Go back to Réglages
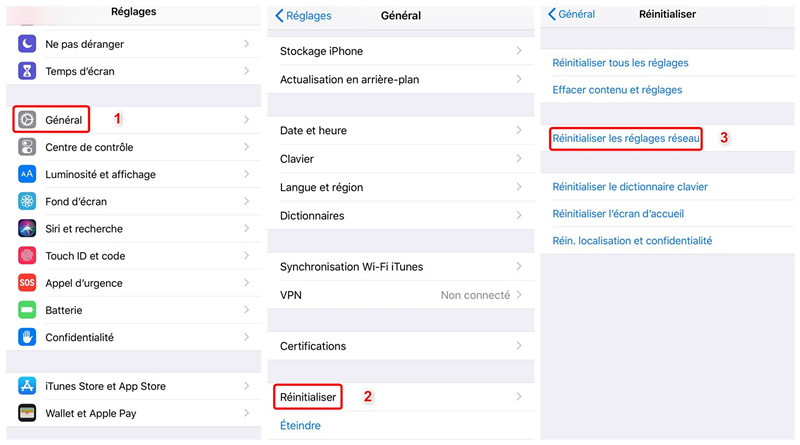The height and width of the screenshot is (445, 800). [x=303, y=16]
